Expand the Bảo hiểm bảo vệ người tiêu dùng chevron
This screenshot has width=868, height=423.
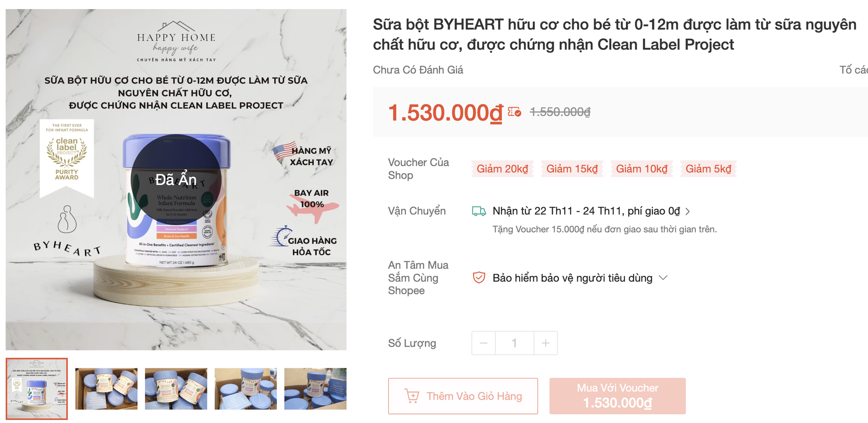tap(663, 278)
